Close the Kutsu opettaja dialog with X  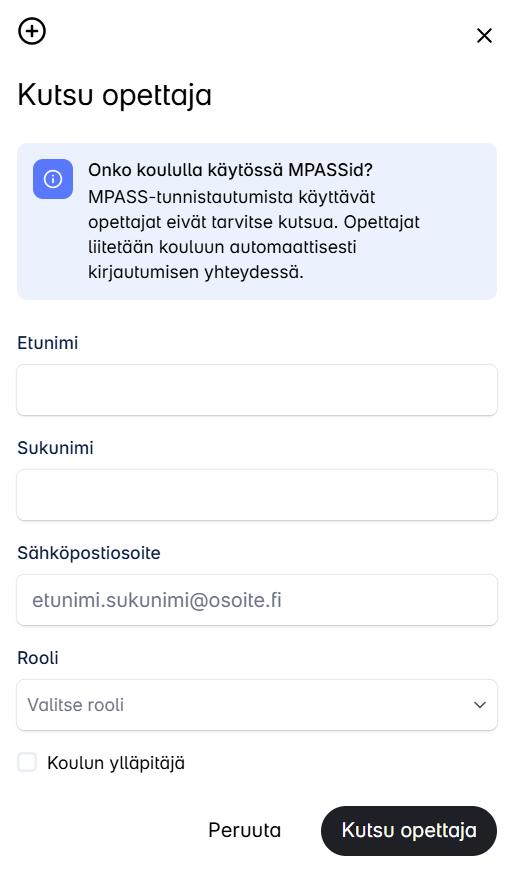tap(484, 36)
